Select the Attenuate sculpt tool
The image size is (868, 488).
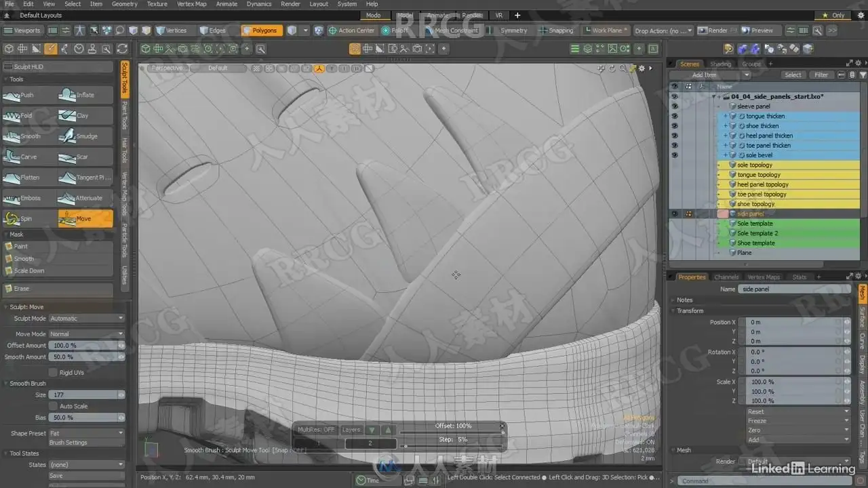[x=85, y=199]
